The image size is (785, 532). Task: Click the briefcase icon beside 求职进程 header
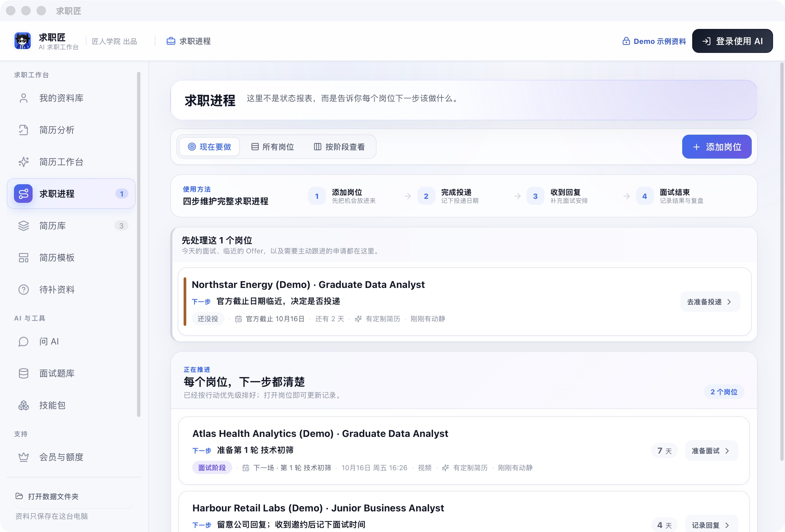pos(171,41)
